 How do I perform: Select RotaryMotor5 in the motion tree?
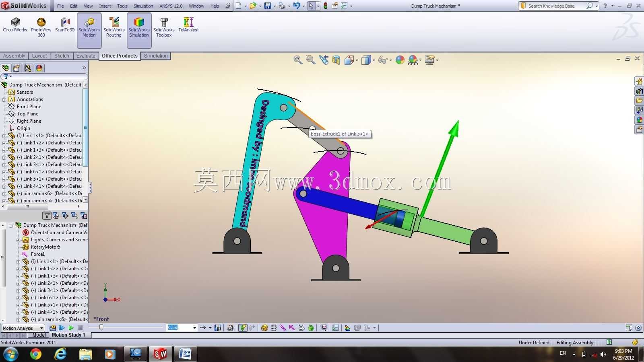(45, 247)
